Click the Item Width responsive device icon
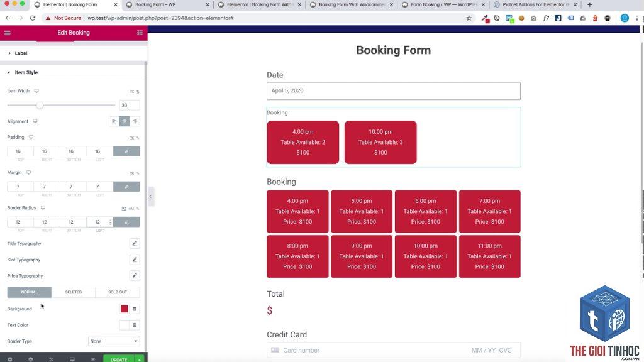This screenshot has width=644, height=362. [x=36, y=90]
